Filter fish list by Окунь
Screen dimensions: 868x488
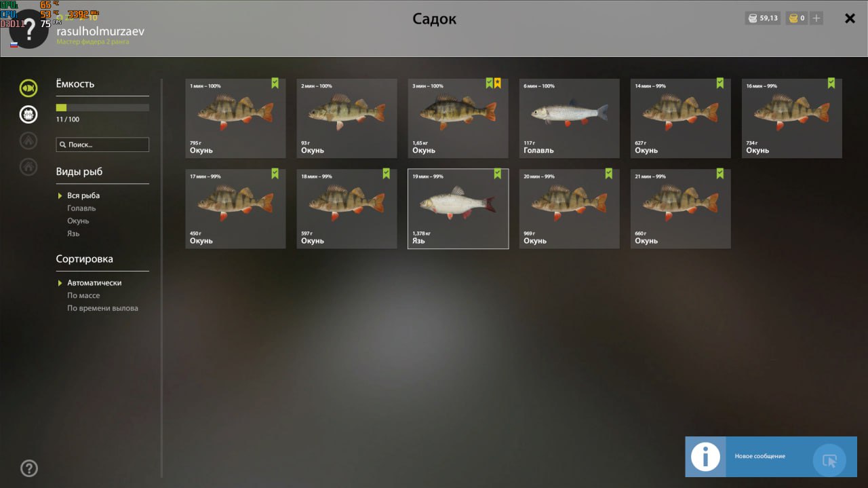pyautogui.click(x=78, y=221)
